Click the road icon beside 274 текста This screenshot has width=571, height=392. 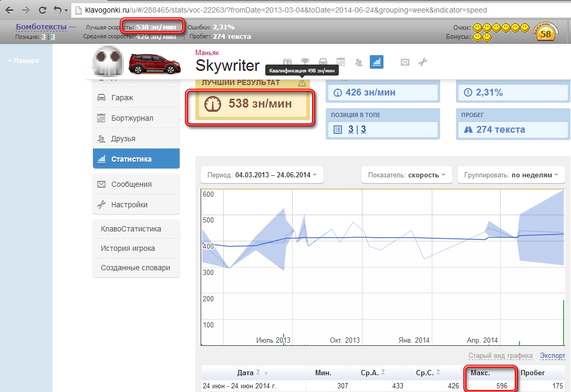pos(469,130)
